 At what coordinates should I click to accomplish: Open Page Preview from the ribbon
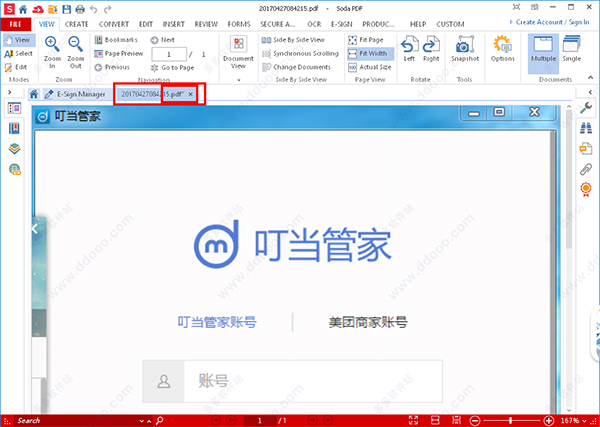[x=119, y=54]
